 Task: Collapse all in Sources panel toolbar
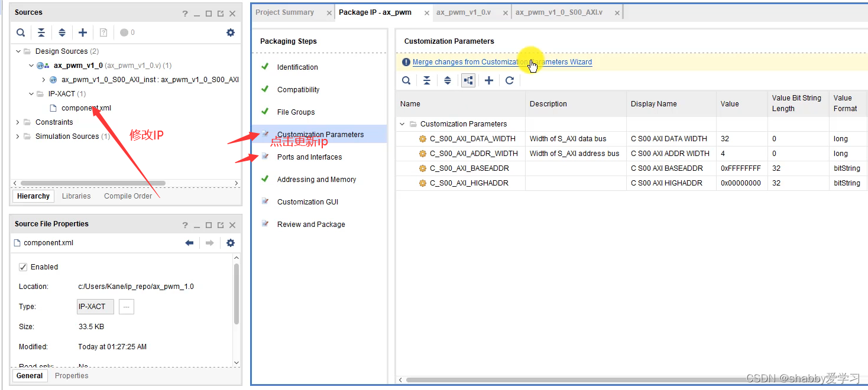[41, 32]
